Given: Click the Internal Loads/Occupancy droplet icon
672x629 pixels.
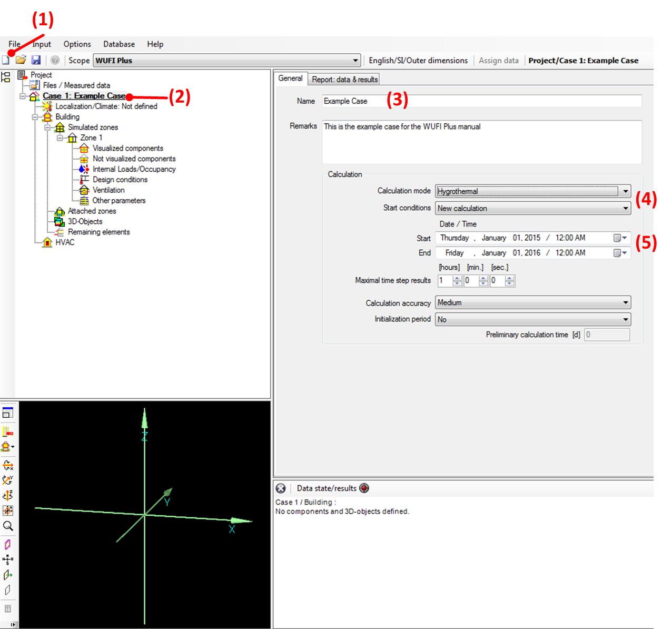Looking at the screenshot, I should click(84, 169).
